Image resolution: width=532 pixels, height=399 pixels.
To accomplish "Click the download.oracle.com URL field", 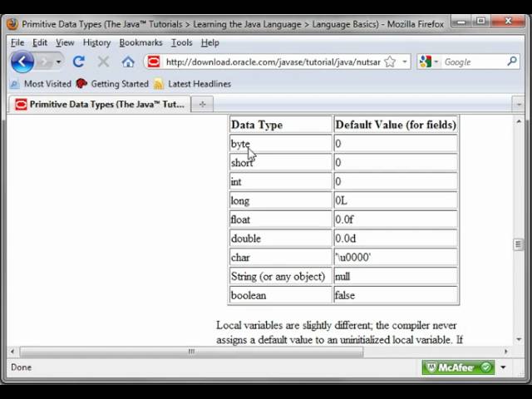I will 273,62.
